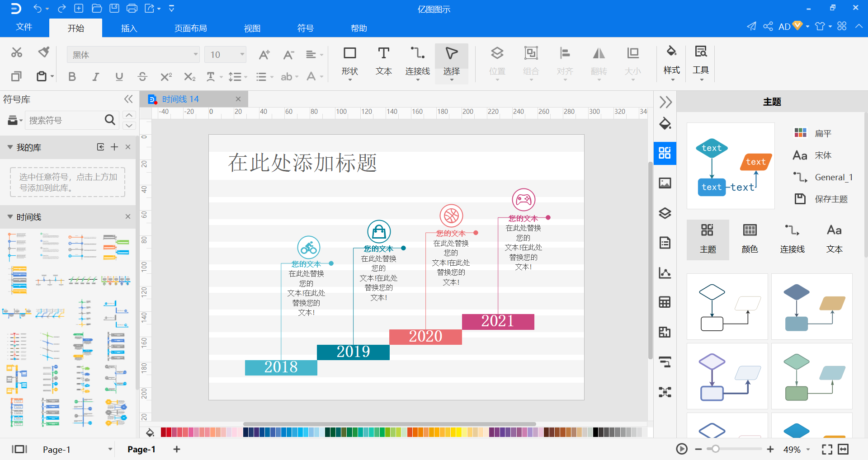The width and height of the screenshot is (868, 460).
Task: Click the Format Painter brush icon
Action: (x=43, y=52)
